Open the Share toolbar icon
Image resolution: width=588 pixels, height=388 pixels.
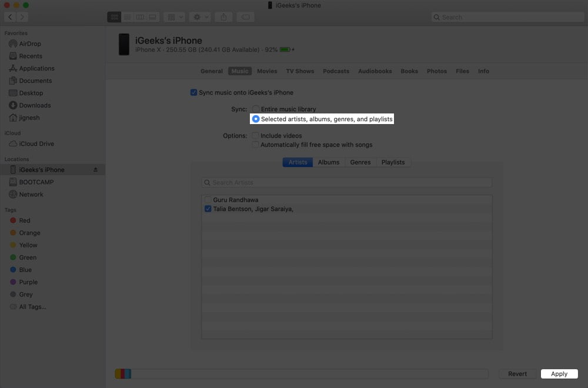(223, 17)
